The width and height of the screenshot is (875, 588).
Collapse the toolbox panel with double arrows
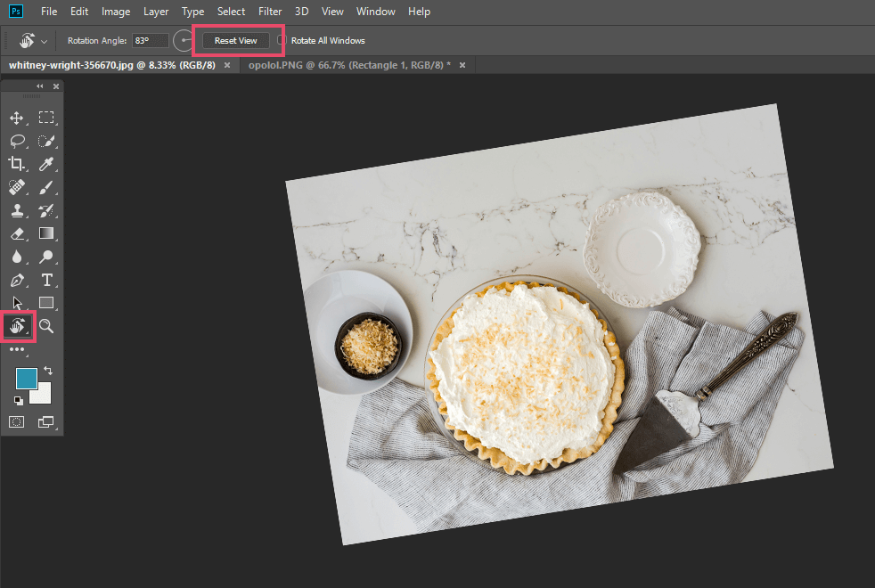point(39,86)
